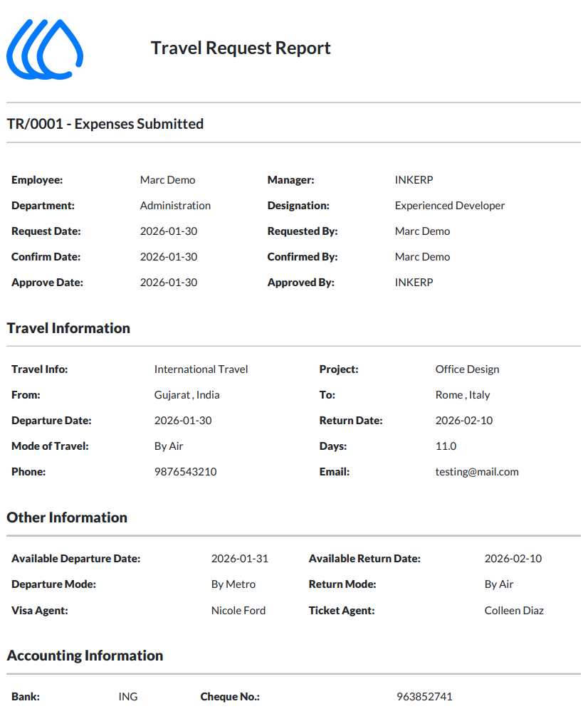Image resolution: width=588 pixels, height=726 pixels.
Task: Click the Available Return Date value 2026-02-10
Action: 513,559
